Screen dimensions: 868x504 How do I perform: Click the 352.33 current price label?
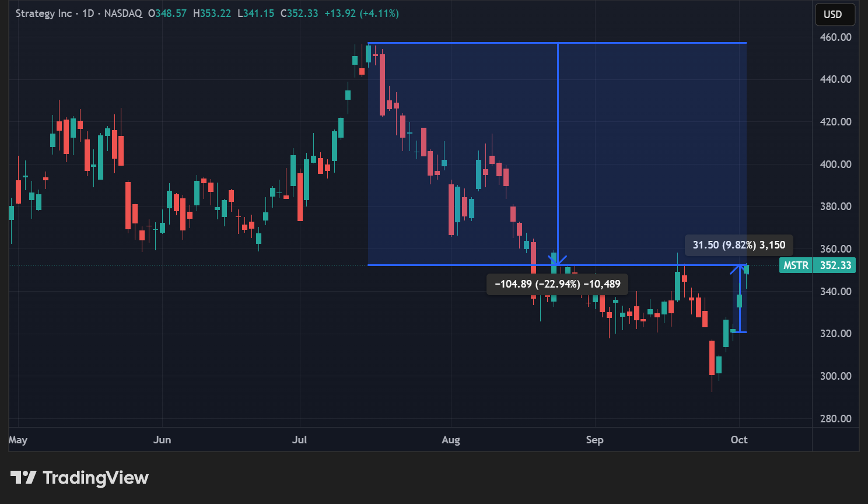click(835, 265)
